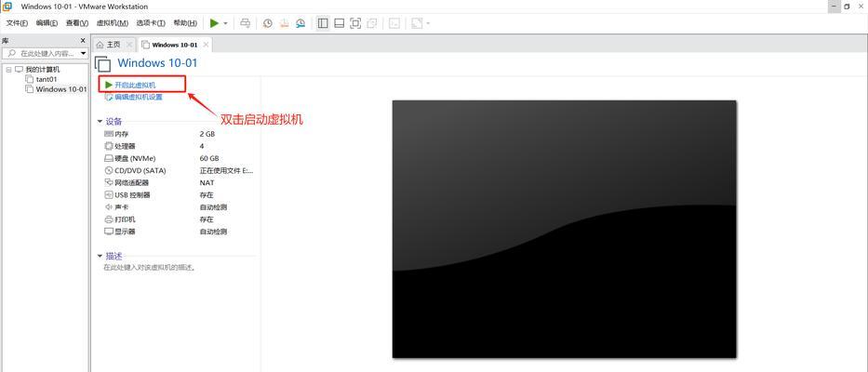Open the 虚拟机(M) menu
This screenshot has width=868, height=372.
[x=113, y=23]
